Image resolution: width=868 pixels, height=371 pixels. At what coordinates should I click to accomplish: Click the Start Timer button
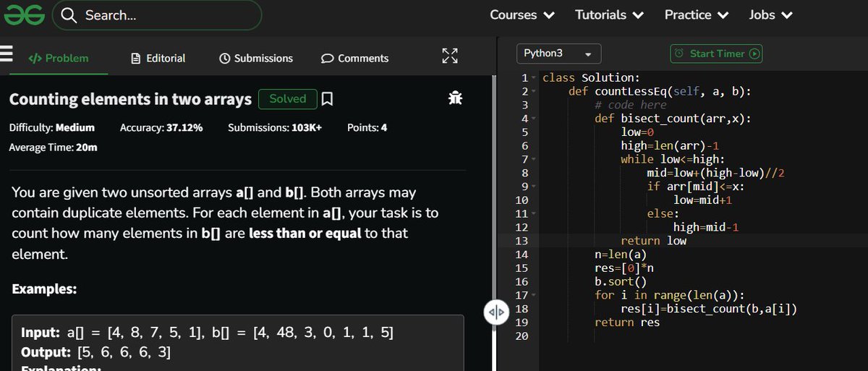pyautogui.click(x=717, y=54)
